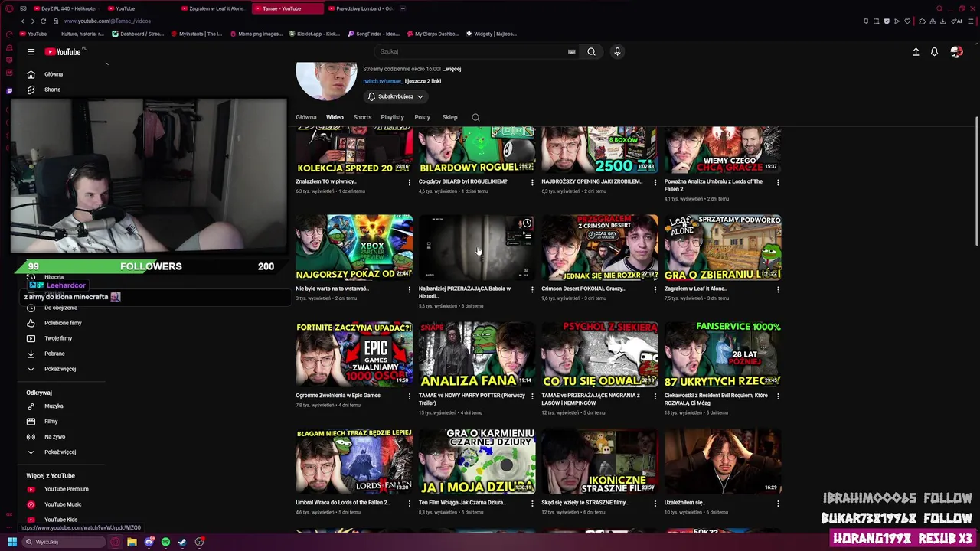Open YouTube notifications bell
Viewport: 980px width, 551px height.
pos(934,52)
